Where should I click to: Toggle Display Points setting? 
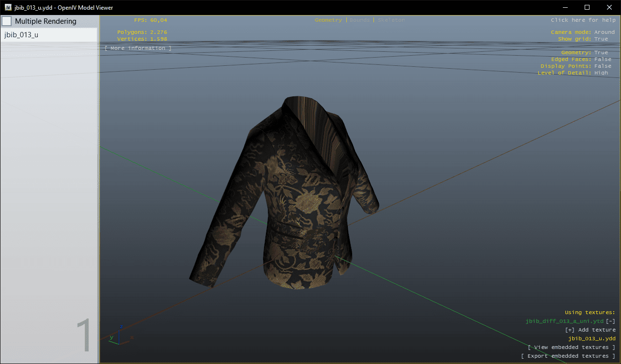[x=602, y=66]
